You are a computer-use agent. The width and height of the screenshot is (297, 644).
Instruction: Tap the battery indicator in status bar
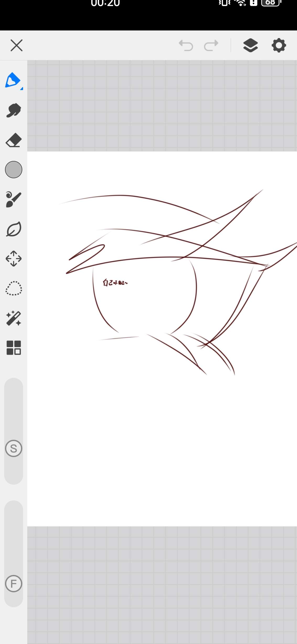[271, 3]
